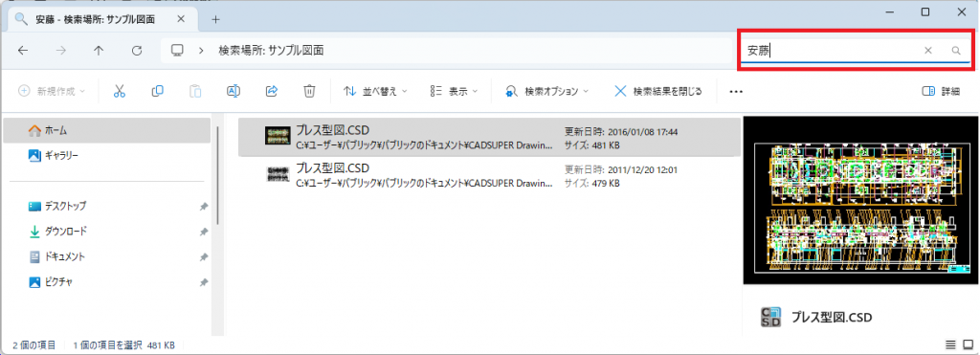Click the large drawing preview image
This screenshot has width=980, height=355.
[860, 200]
